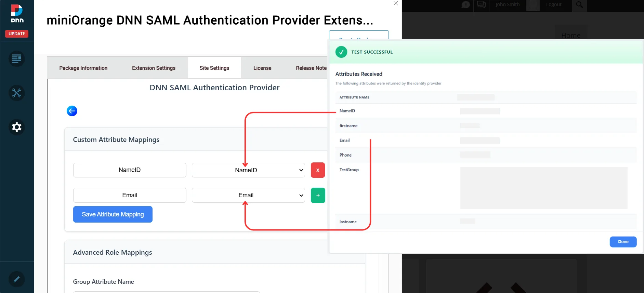
Task: Select the Site Settings tab
Action: tap(214, 68)
